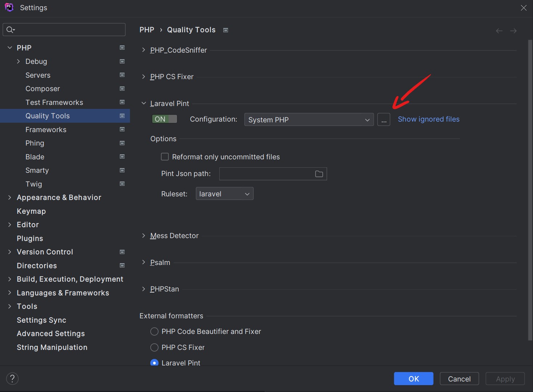Open Advanced Settings page
The image size is (533, 392).
pyautogui.click(x=51, y=334)
